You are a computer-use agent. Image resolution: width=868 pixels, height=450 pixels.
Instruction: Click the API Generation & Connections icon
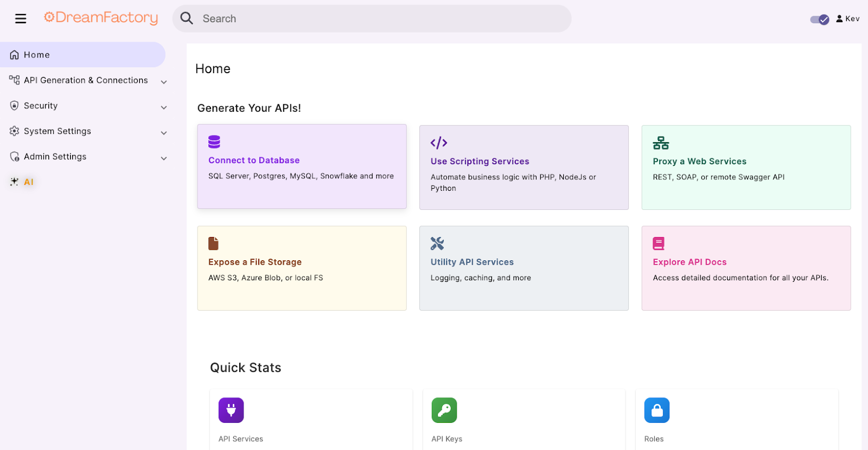[15, 80]
